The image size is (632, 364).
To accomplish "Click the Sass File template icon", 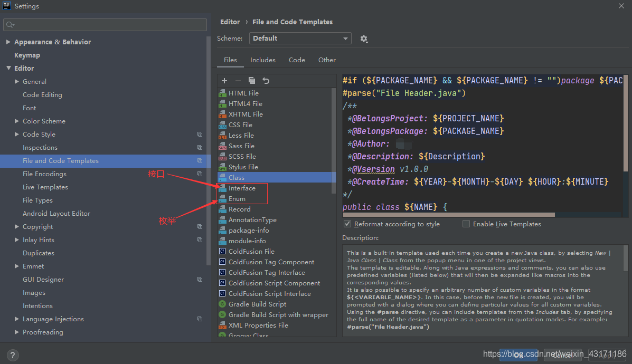I will [x=222, y=146].
